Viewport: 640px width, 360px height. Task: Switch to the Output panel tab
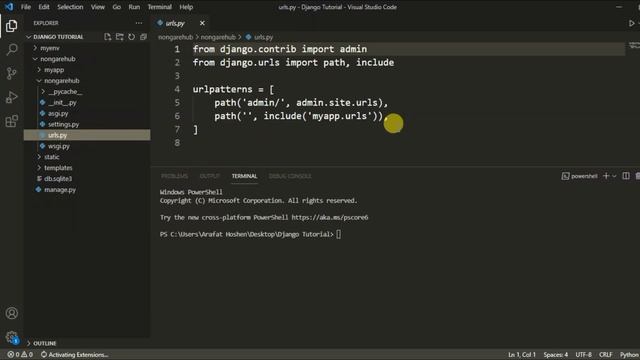click(x=210, y=176)
